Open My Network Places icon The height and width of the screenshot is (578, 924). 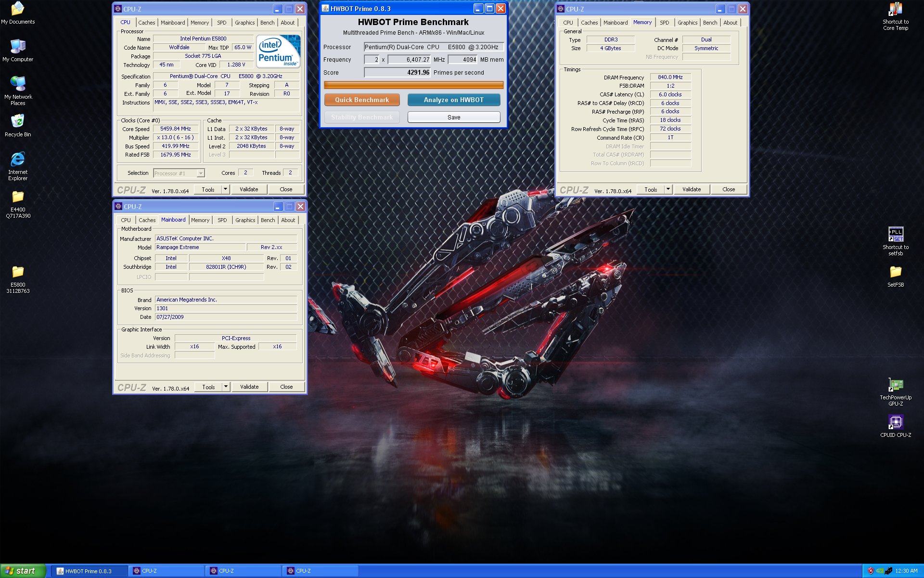pyautogui.click(x=18, y=91)
